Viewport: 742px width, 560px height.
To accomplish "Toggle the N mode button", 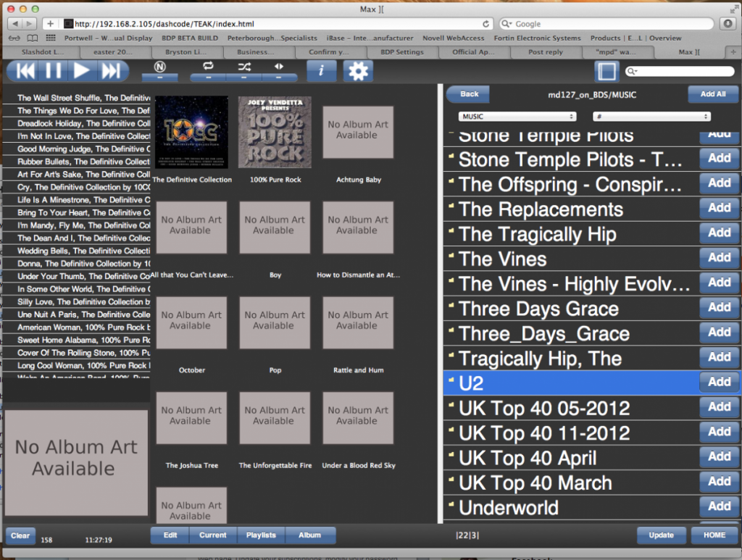I will (160, 70).
